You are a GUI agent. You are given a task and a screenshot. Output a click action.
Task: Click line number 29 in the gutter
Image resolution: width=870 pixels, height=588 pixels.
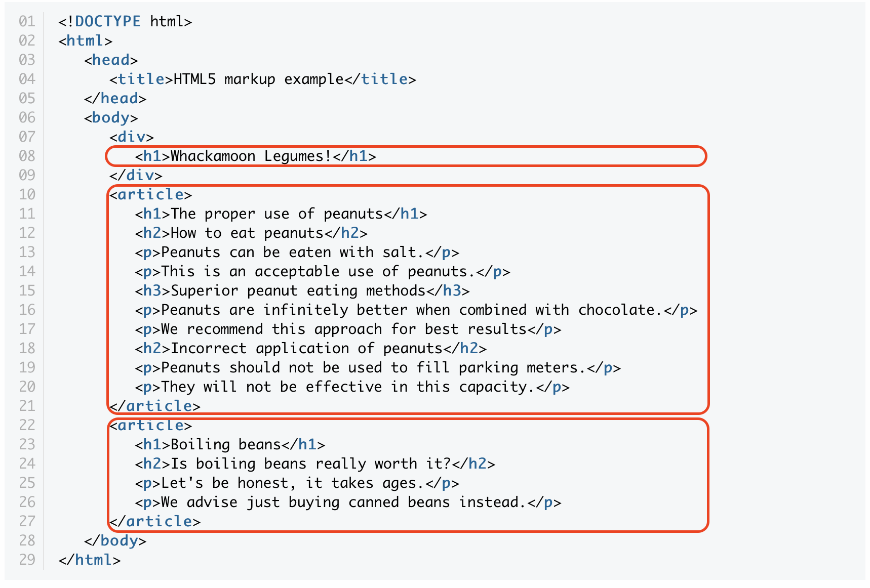27,560
